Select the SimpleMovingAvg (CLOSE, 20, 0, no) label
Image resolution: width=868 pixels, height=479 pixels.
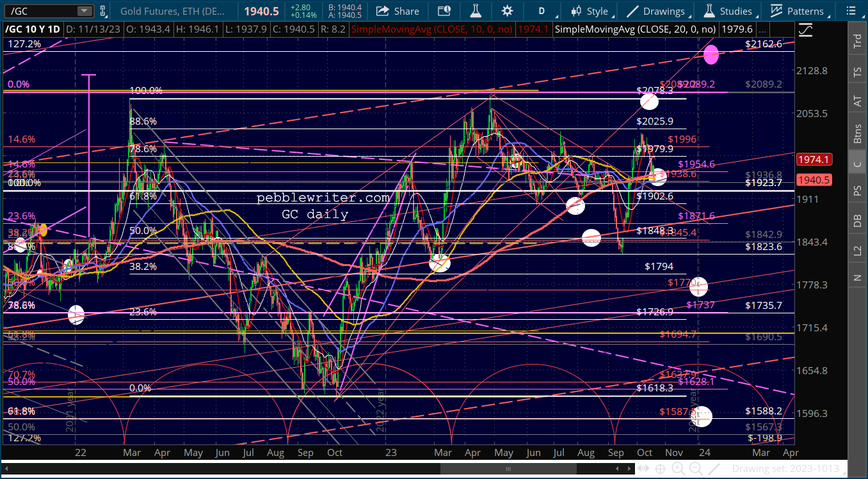pyautogui.click(x=636, y=29)
